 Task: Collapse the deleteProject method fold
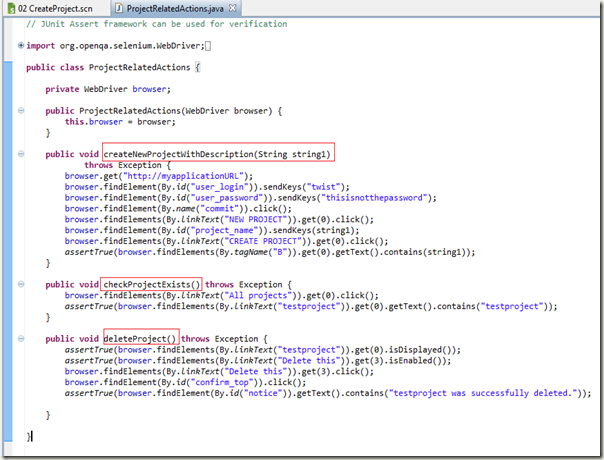(x=21, y=339)
